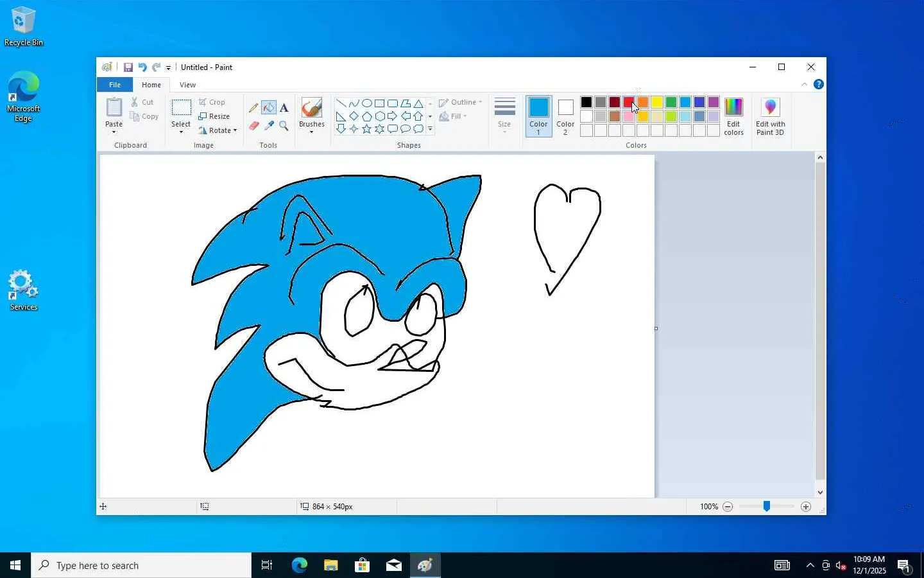This screenshot has width=924, height=578.
Task: Click the Crop button
Action: pyautogui.click(x=212, y=102)
